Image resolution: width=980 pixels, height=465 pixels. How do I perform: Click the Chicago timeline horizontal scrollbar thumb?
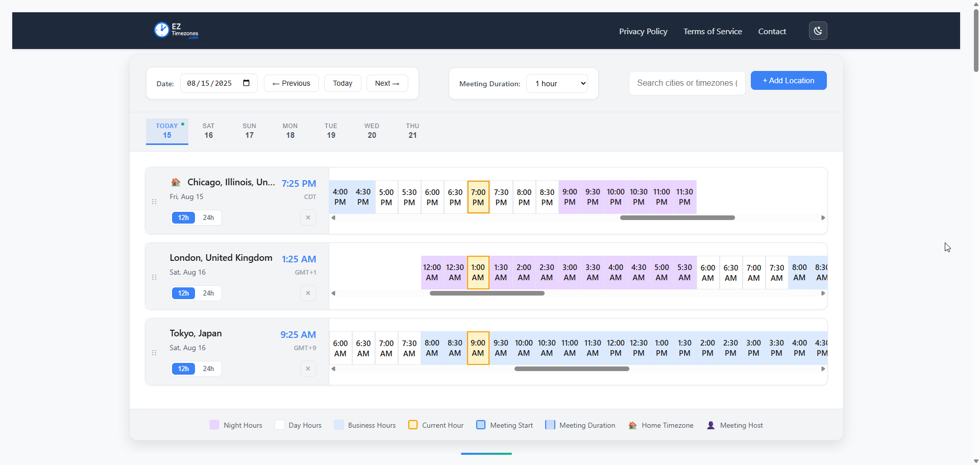pyautogui.click(x=677, y=217)
